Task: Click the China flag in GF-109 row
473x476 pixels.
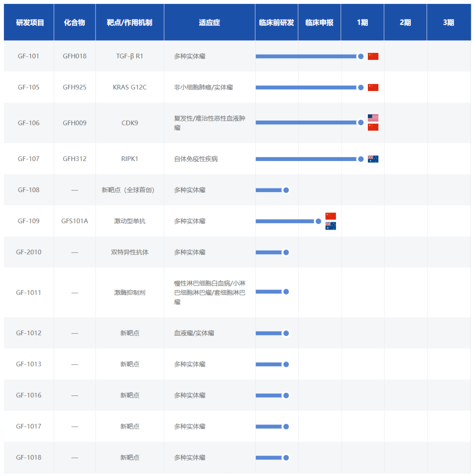Action: tap(330, 216)
